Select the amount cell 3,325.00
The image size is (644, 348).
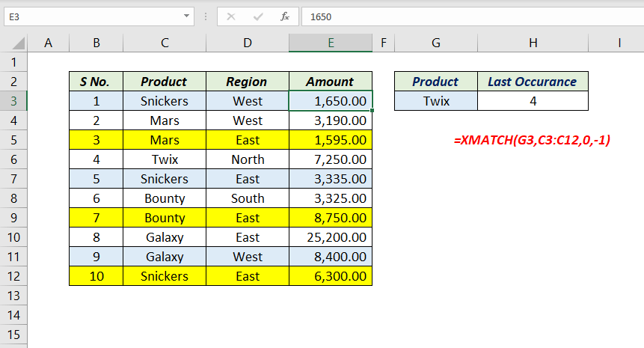pyautogui.click(x=331, y=198)
